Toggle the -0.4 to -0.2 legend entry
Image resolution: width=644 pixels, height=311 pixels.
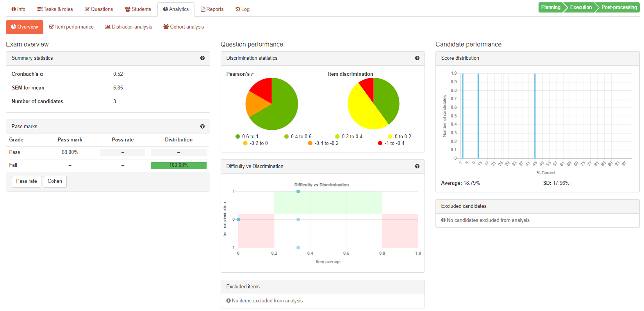tap(323, 143)
